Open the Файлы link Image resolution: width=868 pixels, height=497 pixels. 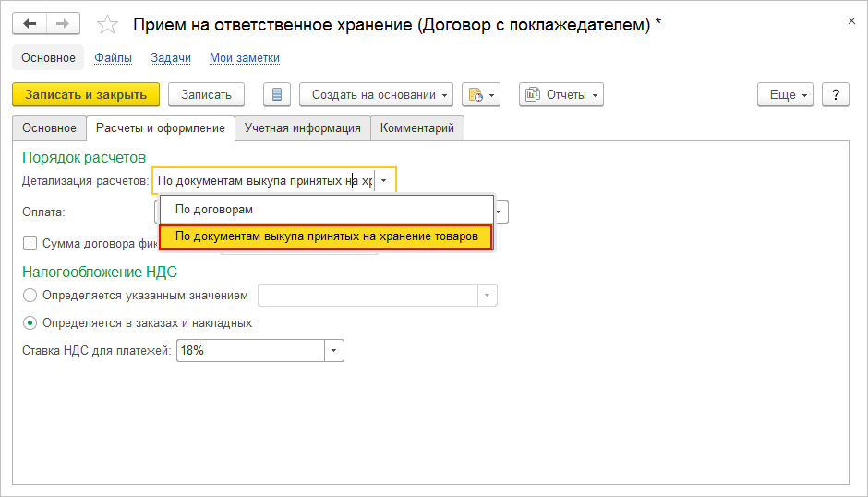113,57
